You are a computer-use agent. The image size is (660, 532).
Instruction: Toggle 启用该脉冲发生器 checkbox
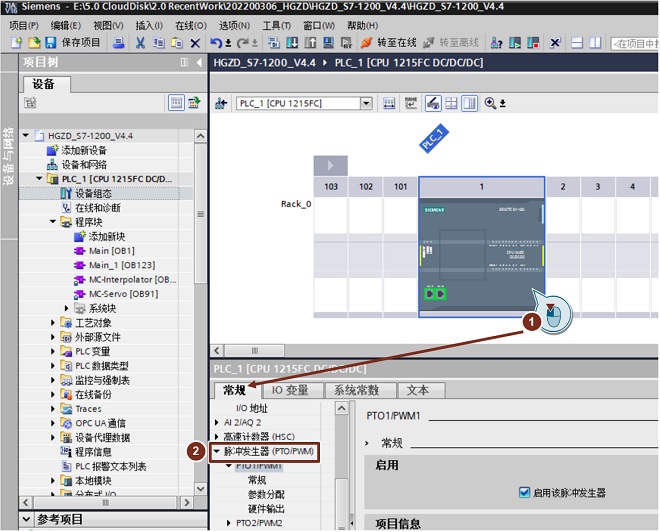pyautogui.click(x=524, y=492)
